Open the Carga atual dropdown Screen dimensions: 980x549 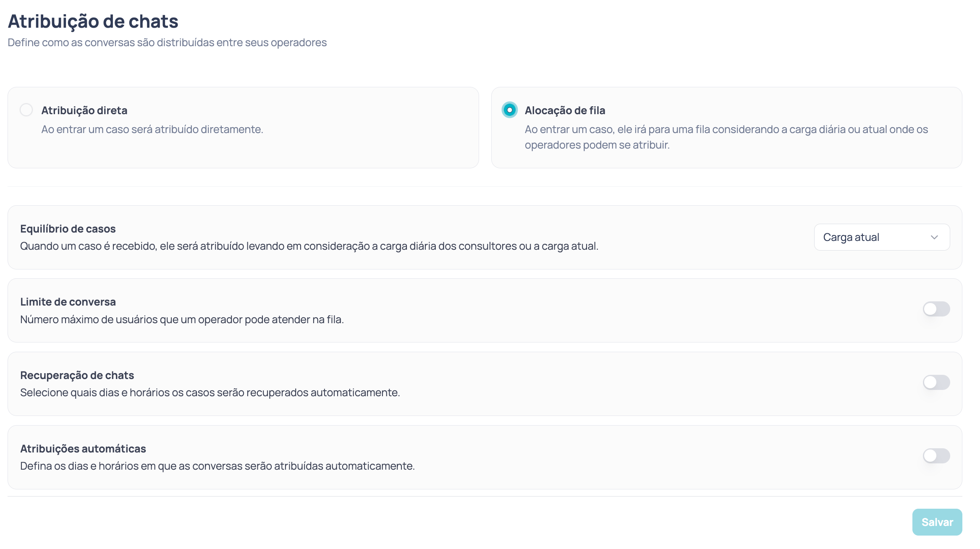pos(882,237)
